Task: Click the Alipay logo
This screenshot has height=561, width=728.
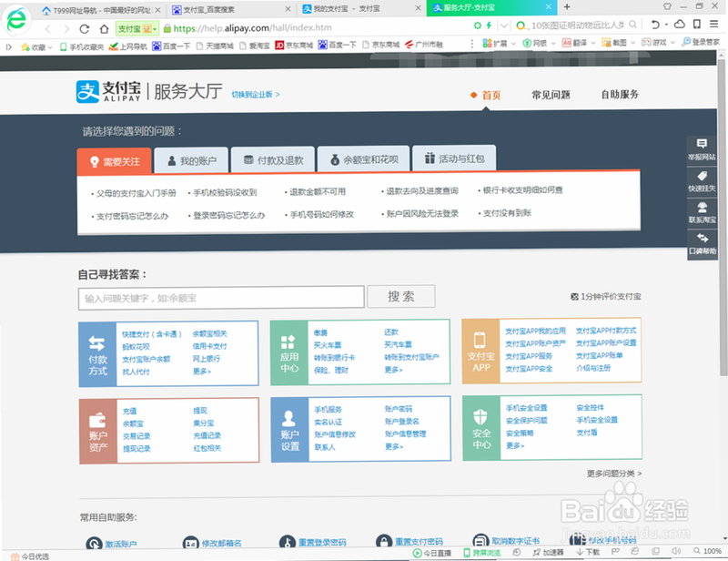Action: point(108,91)
